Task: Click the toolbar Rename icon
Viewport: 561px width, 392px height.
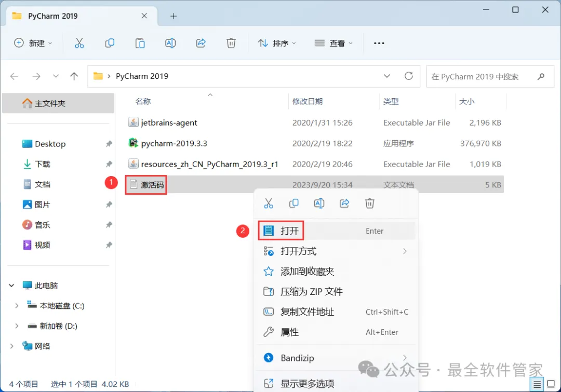Action: point(170,43)
